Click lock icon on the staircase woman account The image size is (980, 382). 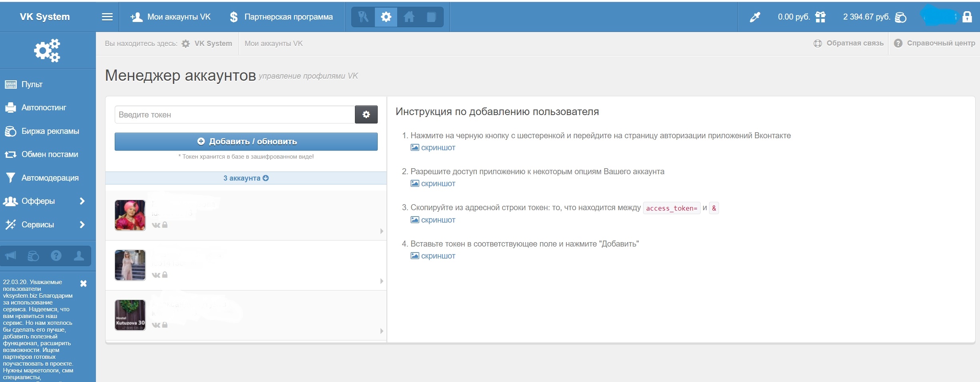coord(165,275)
